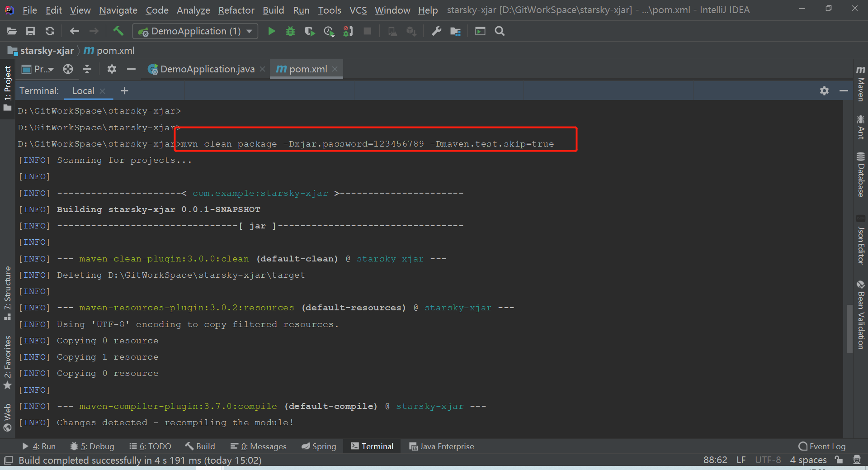Screen dimensions: 868x470
Task: Open Project Structure folder icon
Action: pos(455,31)
